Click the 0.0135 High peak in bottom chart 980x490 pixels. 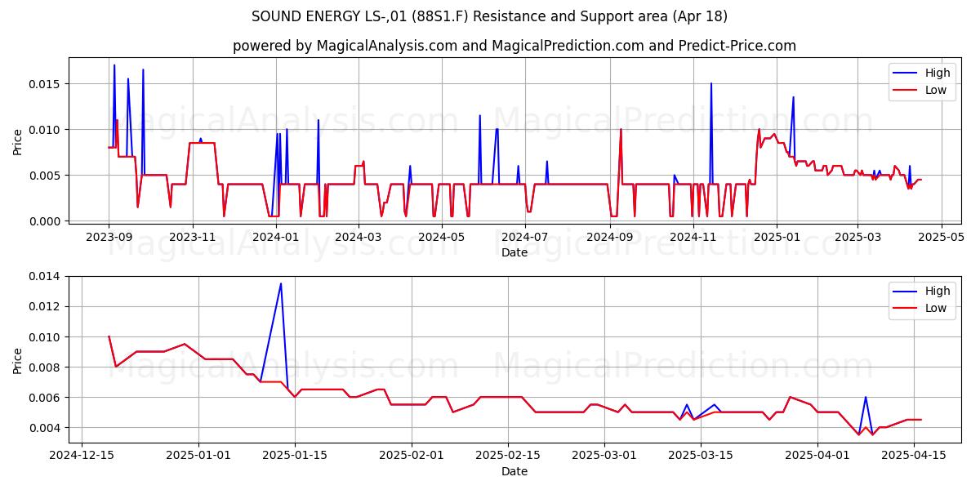tap(281, 283)
